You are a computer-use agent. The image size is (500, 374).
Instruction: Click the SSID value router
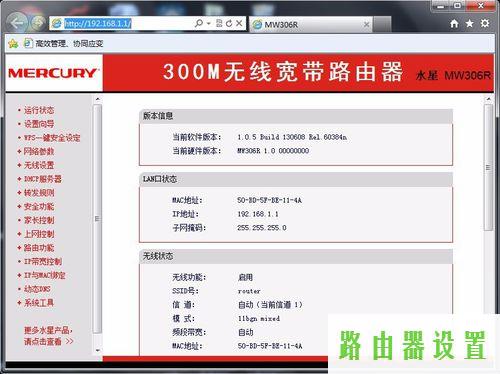pos(249,291)
